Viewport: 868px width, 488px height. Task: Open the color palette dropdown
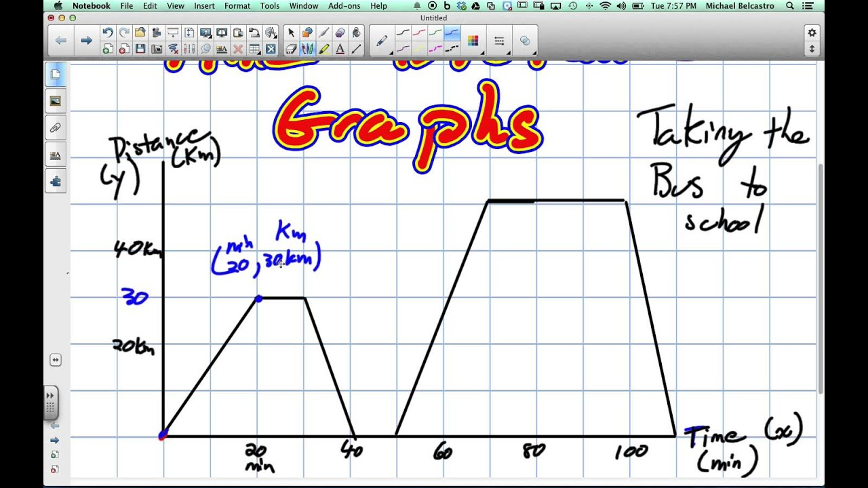click(x=473, y=41)
